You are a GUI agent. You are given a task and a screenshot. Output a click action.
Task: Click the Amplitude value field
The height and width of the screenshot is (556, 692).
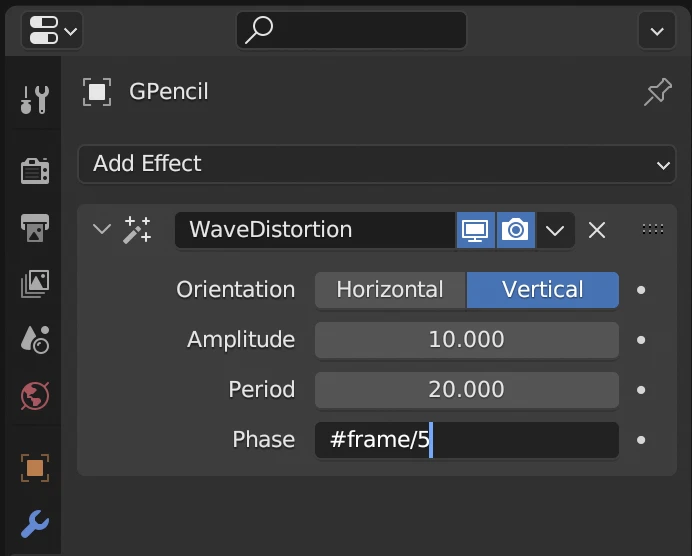click(x=466, y=340)
